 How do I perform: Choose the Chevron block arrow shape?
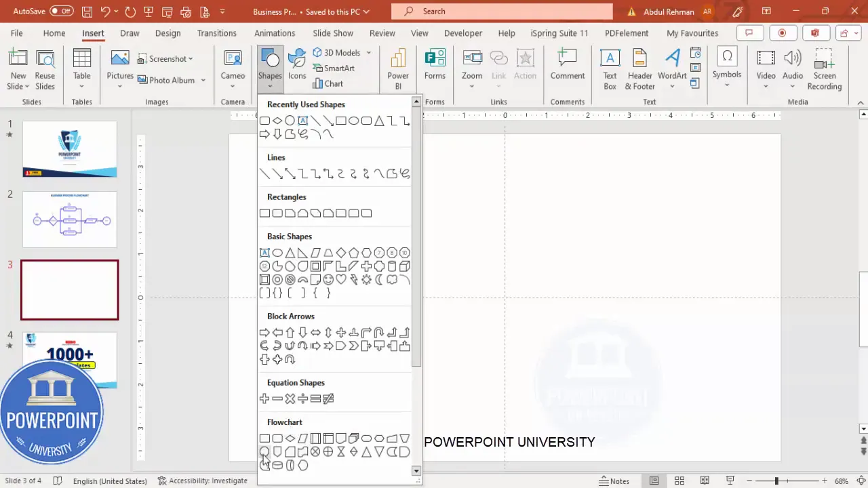pos(354,346)
